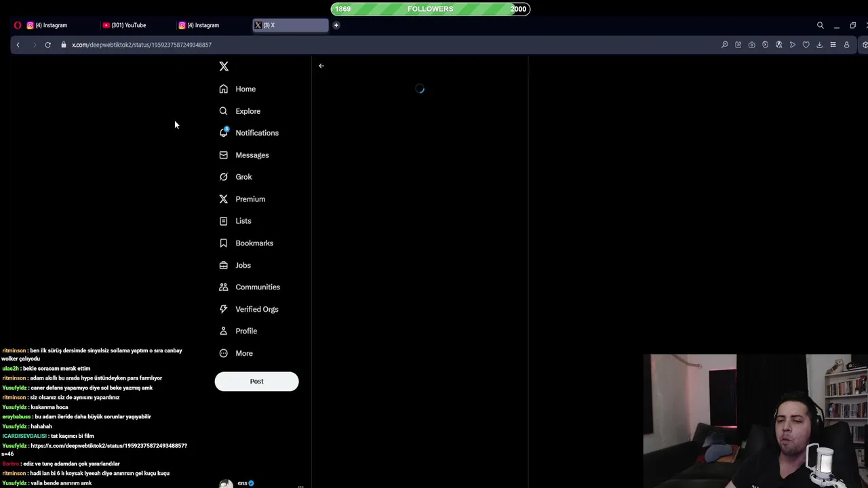Open a new browser tab
Image resolution: width=868 pixels, height=488 pixels.
pos(336,25)
